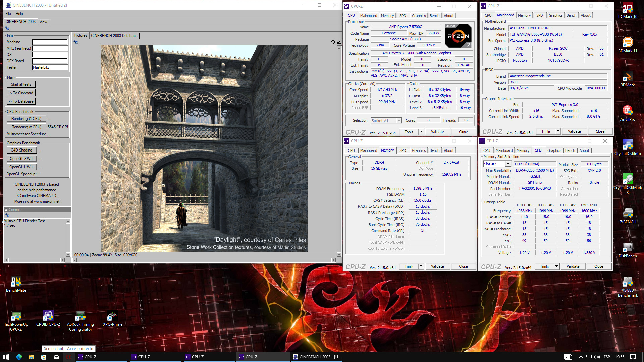The height and width of the screenshot is (362, 644).
Task: Open PCMark 10 desktop icon
Action: coord(628,11)
